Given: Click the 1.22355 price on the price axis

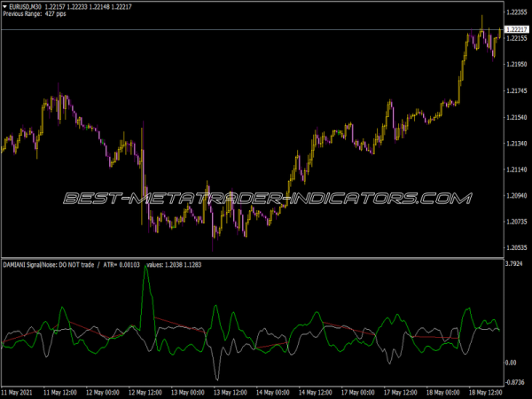Looking at the screenshot, I should point(516,13).
